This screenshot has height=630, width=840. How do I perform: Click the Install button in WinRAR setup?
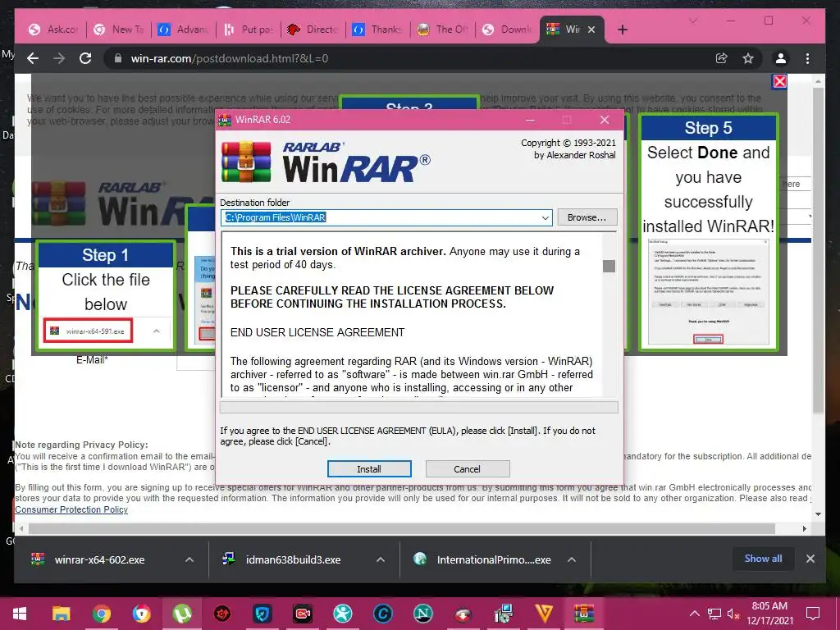pos(369,468)
